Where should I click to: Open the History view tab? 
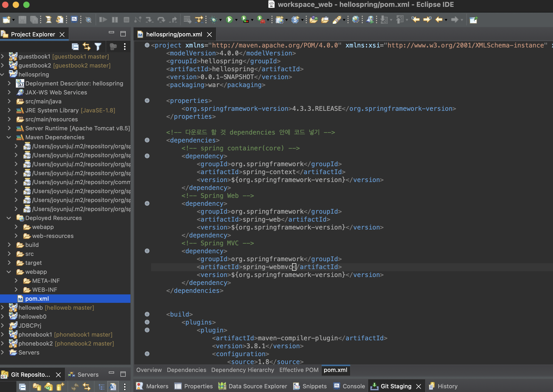coord(443,386)
